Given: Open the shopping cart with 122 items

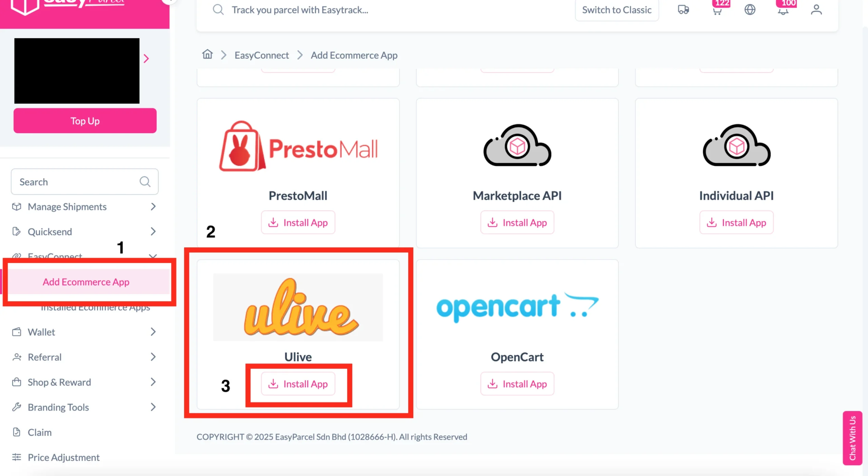Looking at the screenshot, I should [x=717, y=10].
